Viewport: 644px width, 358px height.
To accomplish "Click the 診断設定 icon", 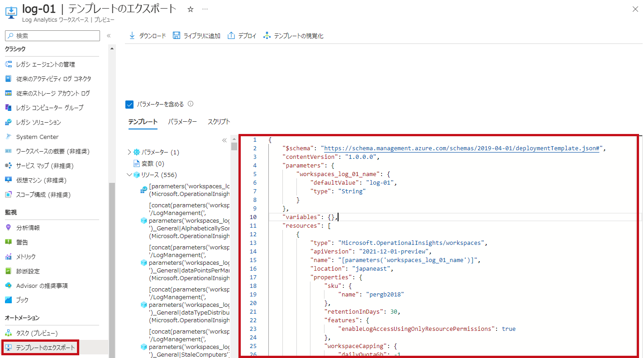I will (x=8, y=271).
